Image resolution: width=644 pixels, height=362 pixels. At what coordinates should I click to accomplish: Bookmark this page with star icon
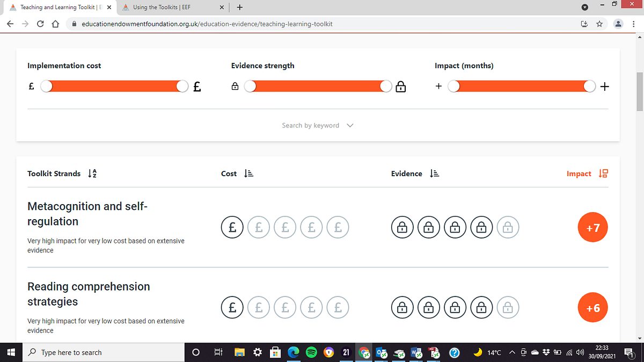pyautogui.click(x=599, y=24)
